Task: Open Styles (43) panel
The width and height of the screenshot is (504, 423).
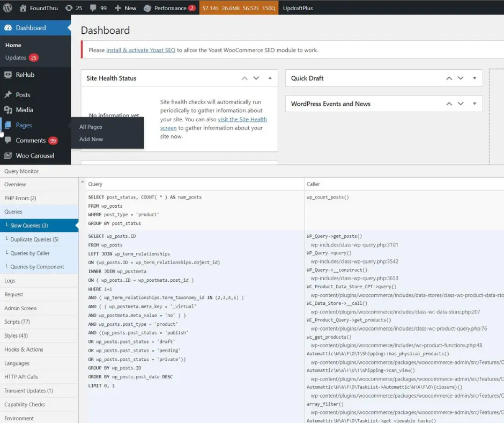Action: pyautogui.click(x=39, y=336)
